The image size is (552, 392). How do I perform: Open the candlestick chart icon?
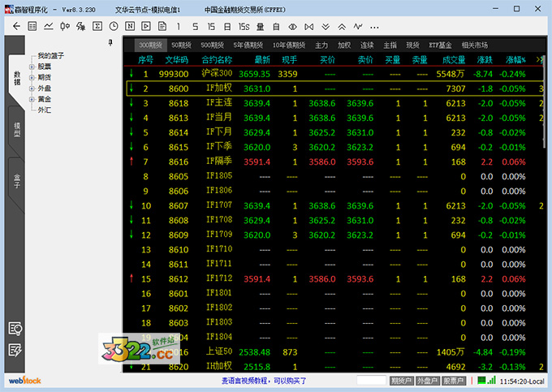pyautogui.click(x=64, y=27)
